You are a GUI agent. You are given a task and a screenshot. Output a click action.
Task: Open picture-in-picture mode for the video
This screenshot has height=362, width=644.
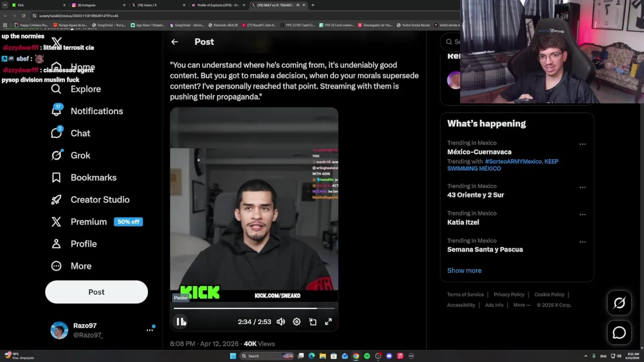pyautogui.click(x=312, y=322)
